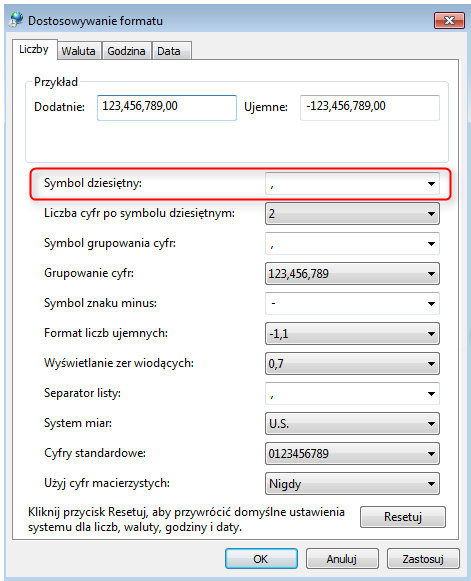Click the Anuluj button
The height and width of the screenshot is (581, 471).
click(342, 559)
